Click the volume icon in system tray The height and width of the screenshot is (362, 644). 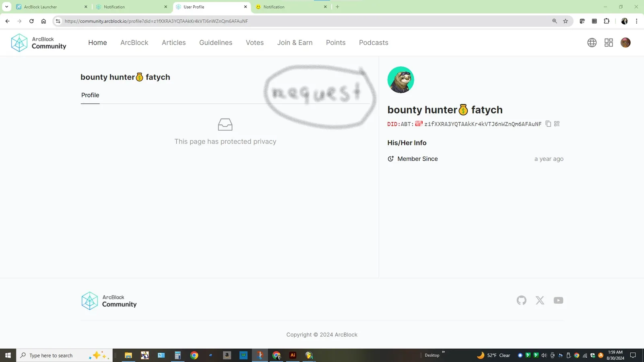(544, 355)
